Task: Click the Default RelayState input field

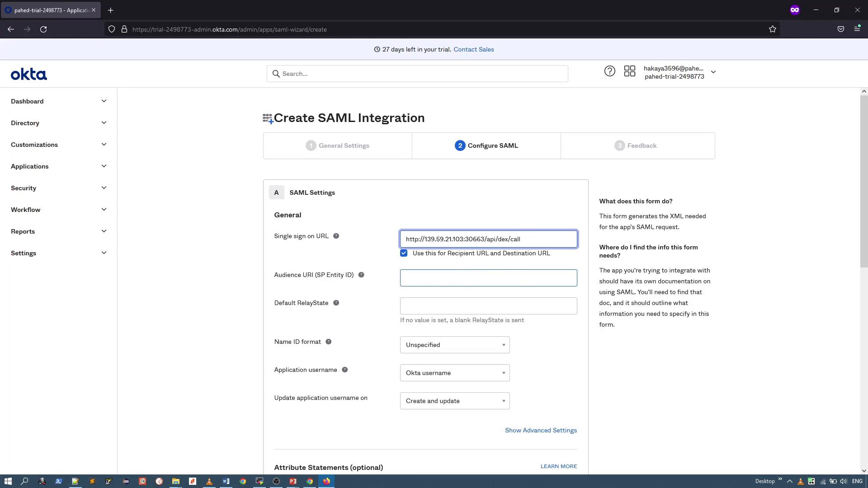Action: (488, 306)
